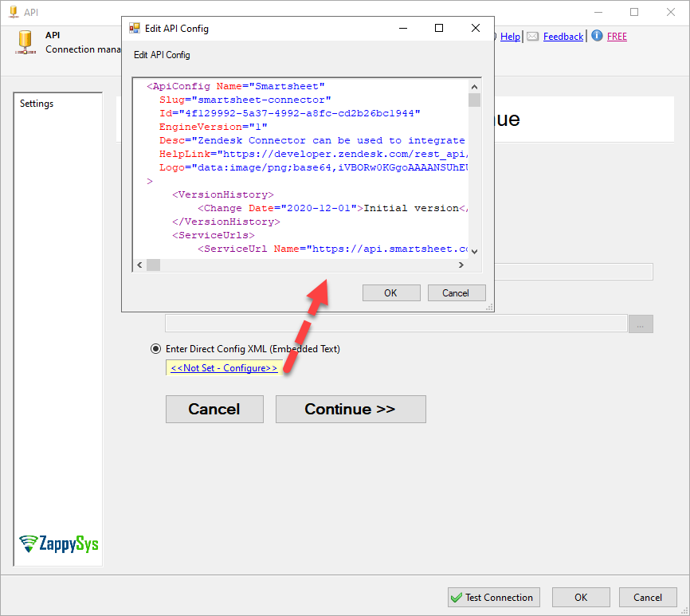Click the large Continue >> button
690x616 pixels.
click(351, 409)
